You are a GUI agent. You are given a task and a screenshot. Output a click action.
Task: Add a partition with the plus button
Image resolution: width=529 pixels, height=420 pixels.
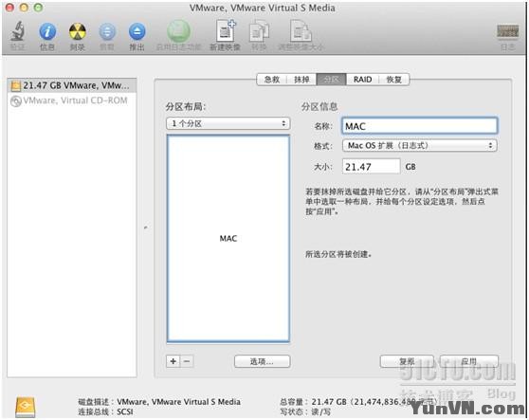(173, 361)
